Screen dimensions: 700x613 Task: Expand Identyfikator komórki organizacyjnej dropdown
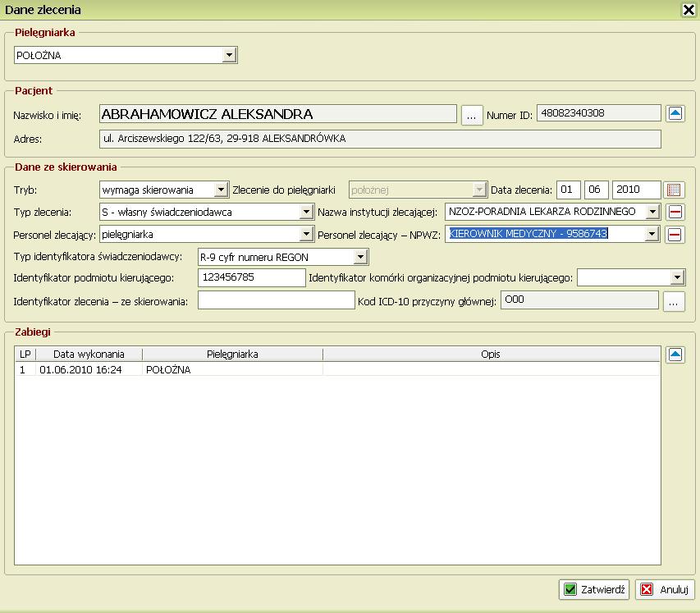(x=678, y=277)
